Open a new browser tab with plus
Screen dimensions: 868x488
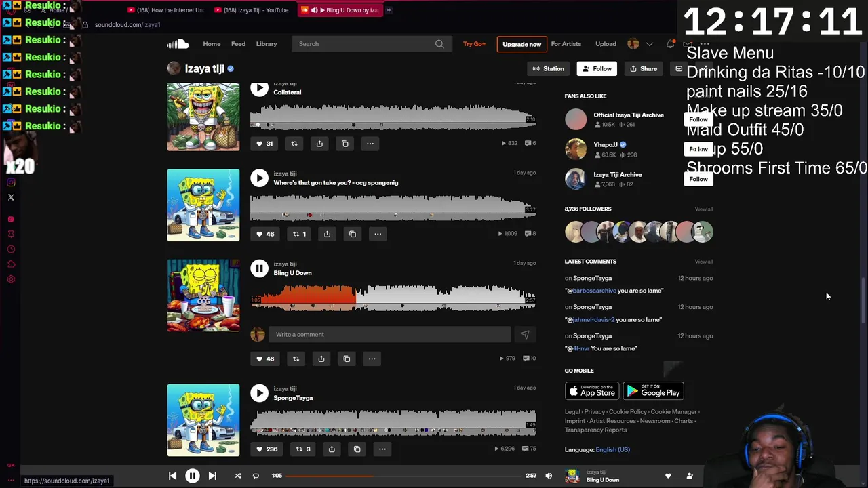pyautogui.click(x=389, y=10)
